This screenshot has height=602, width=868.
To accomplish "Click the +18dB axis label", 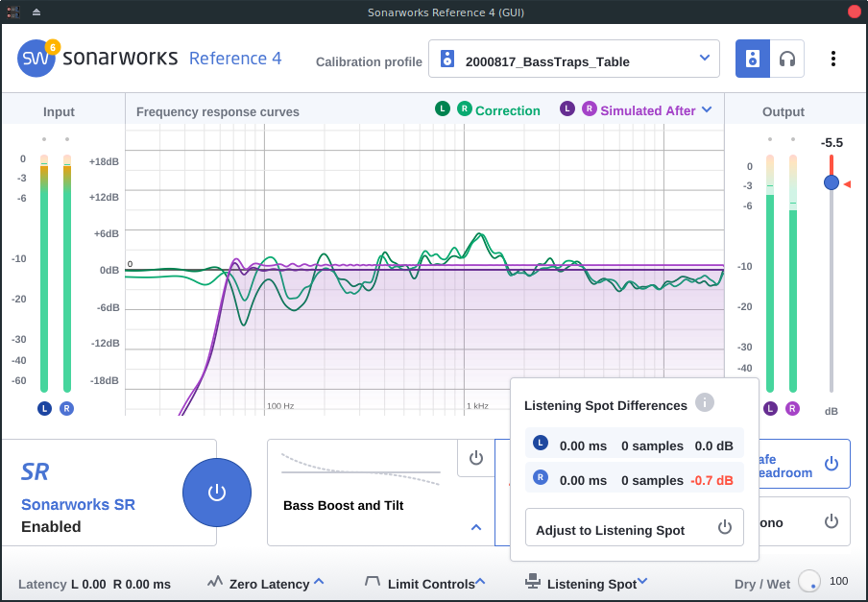I will (104, 162).
